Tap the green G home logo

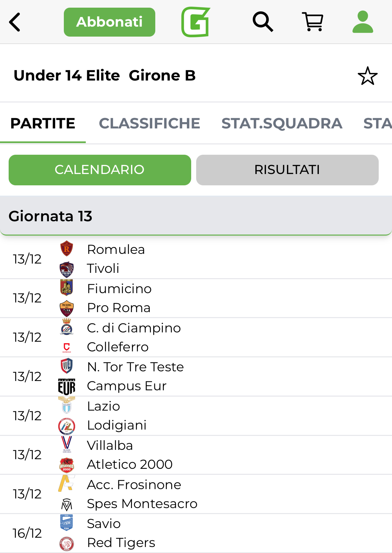(196, 22)
